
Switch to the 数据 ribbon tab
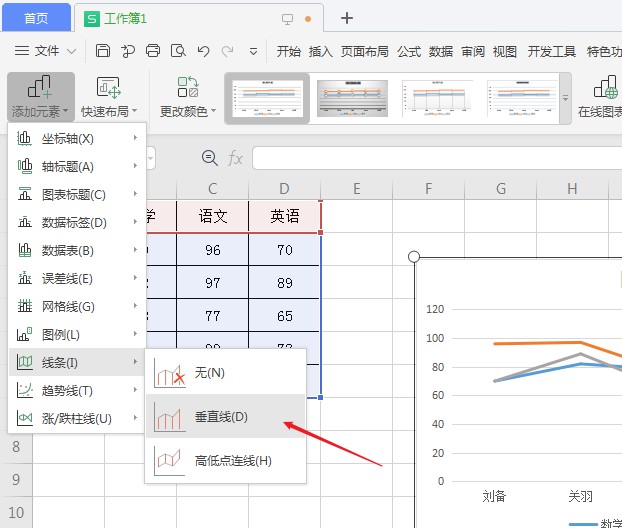pyautogui.click(x=441, y=51)
